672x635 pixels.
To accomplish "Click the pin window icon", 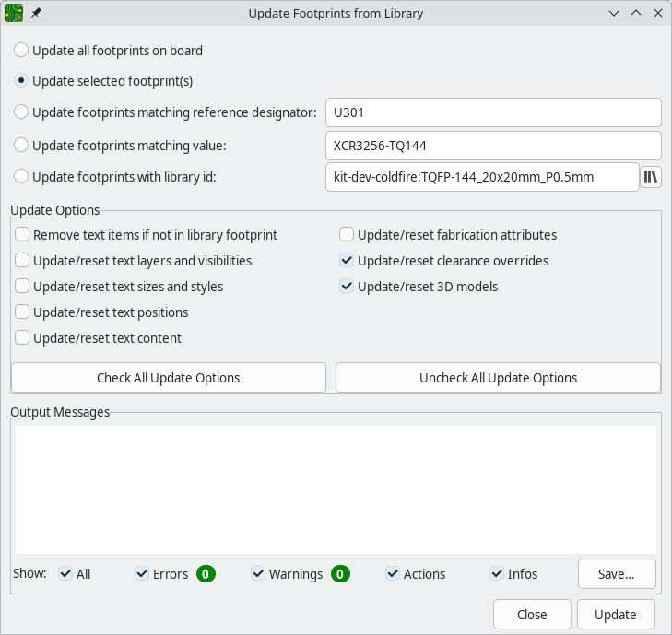I will pyautogui.click(x=37, y=14).
